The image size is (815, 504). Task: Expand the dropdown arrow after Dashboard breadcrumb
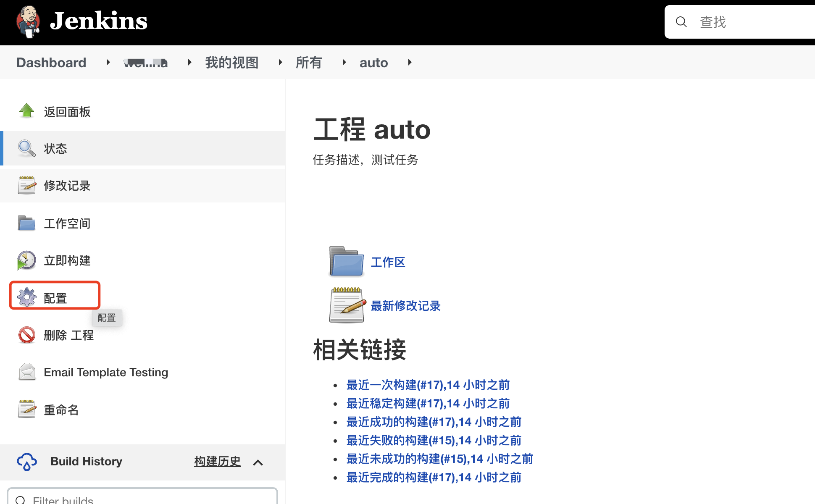click(x=108, y=62)
